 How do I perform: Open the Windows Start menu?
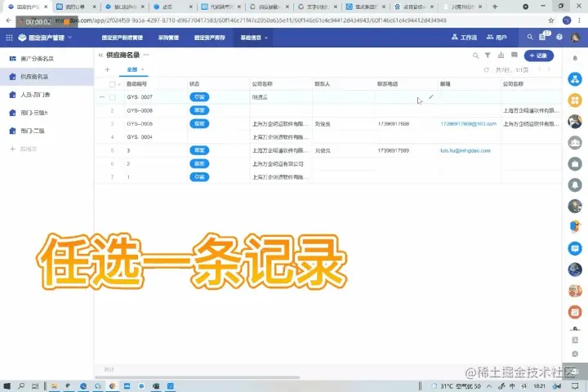[x=7, y=385]
